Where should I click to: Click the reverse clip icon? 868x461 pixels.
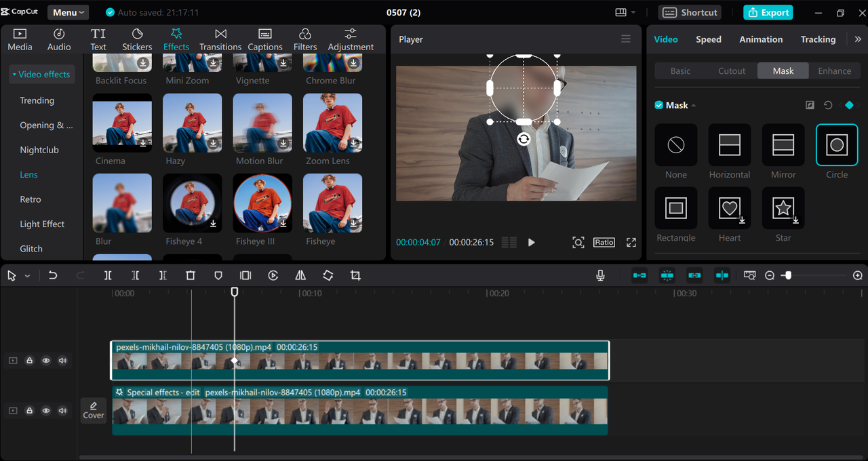(273, 275)
